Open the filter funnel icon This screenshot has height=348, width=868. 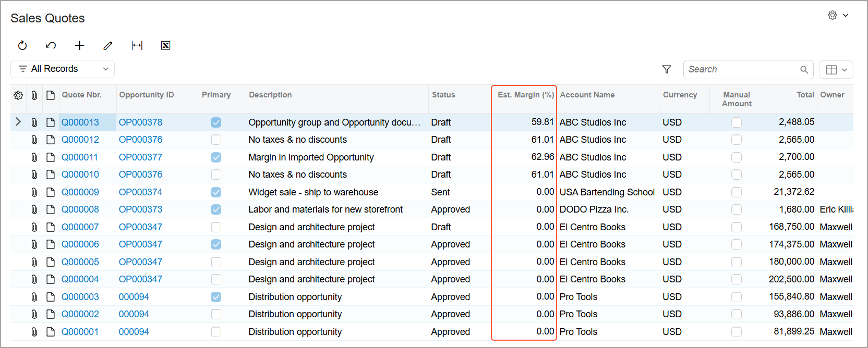(x=667, y=69)
